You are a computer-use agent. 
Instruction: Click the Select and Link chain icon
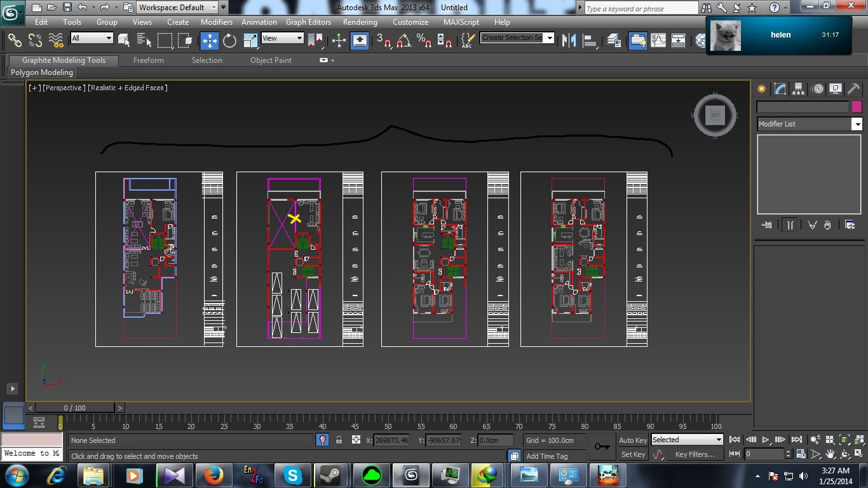14,41
